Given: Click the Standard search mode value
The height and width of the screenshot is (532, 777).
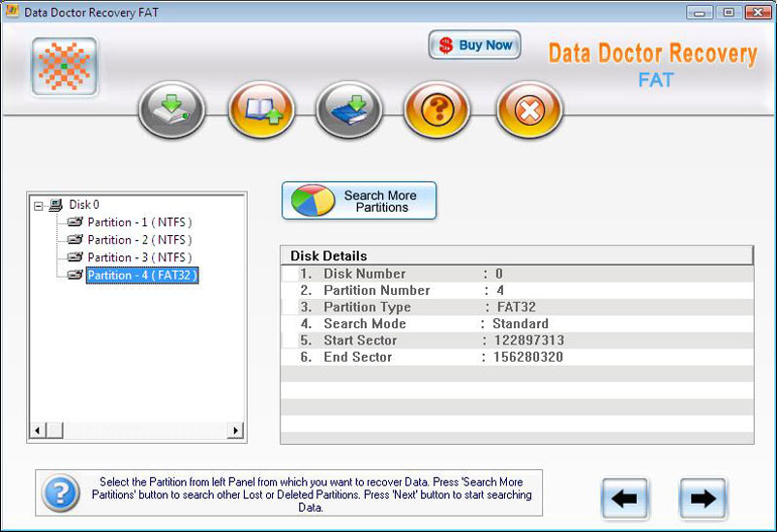Looking at the screenshot, I should (521, 324).
